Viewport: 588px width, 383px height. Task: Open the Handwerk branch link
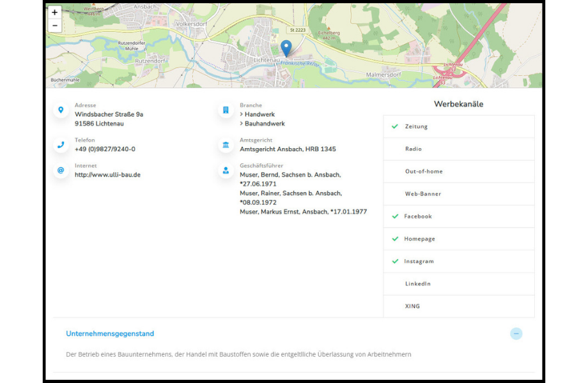259,114
